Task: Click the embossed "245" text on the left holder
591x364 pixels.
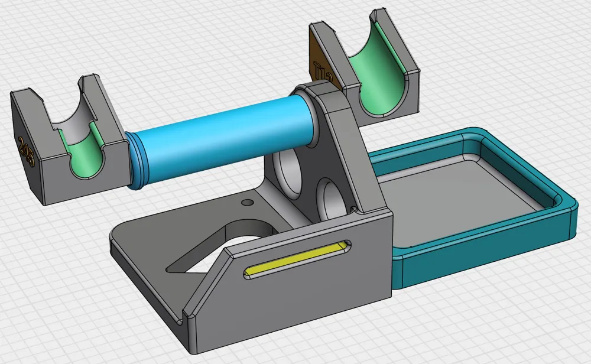Action: [x=27, y=152]
